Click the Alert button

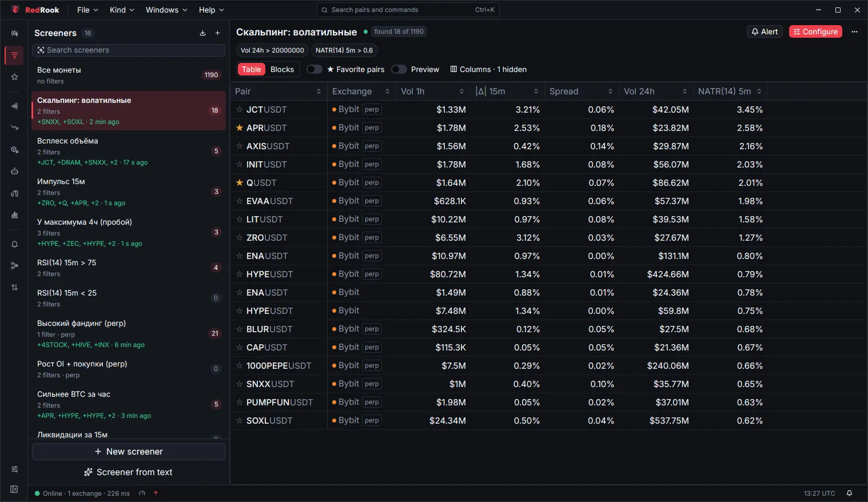click(x=765, y=32)
